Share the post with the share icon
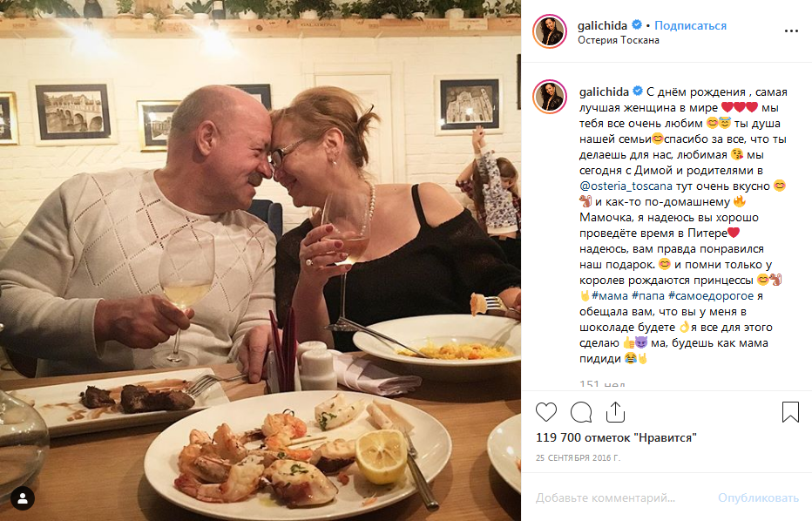The width and height of the screenshot is (812, 521). [x=615, y=411]
